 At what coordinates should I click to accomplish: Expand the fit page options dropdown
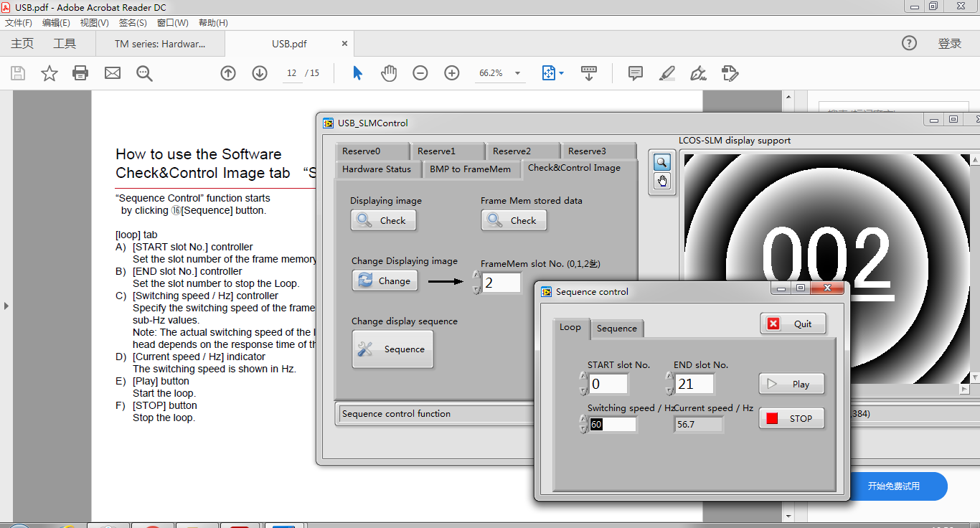point(561,73)
